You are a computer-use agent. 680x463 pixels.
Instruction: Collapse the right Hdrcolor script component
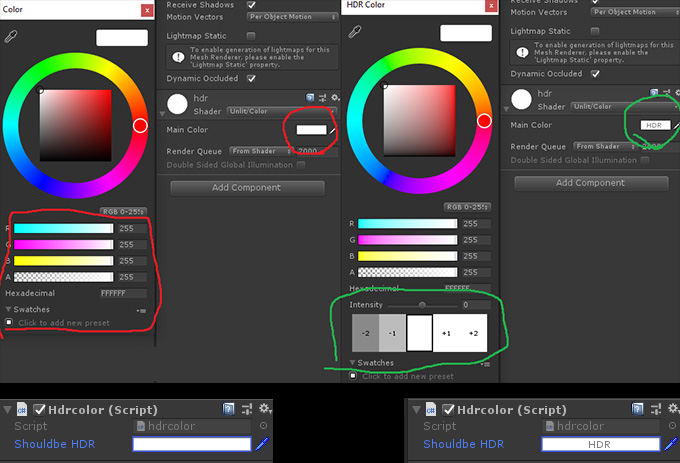[416, 410]
